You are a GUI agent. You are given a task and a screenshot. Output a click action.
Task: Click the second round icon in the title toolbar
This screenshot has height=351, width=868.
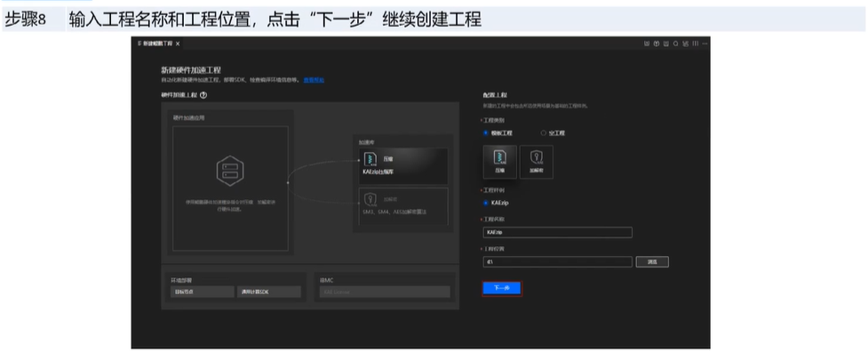tap(656, 44)
